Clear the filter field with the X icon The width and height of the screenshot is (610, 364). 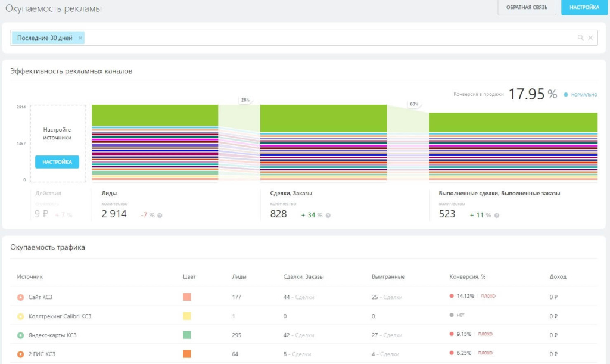pos(590,38)
